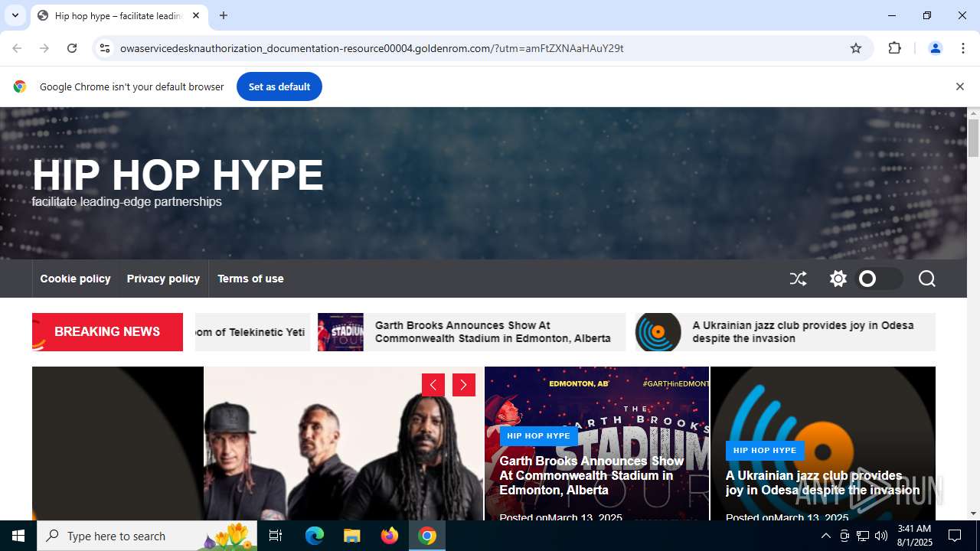Open a new tab with plus button
980x551 pixels.
click(x=223, y=15)
